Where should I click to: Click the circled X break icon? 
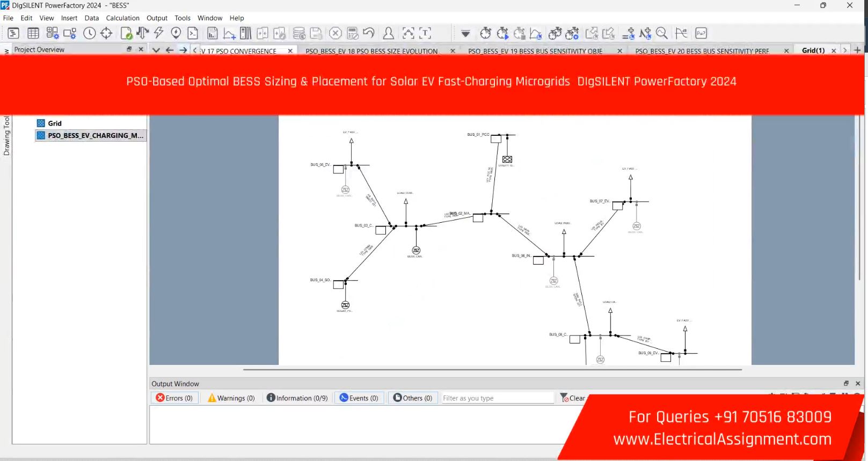(335, 33)
